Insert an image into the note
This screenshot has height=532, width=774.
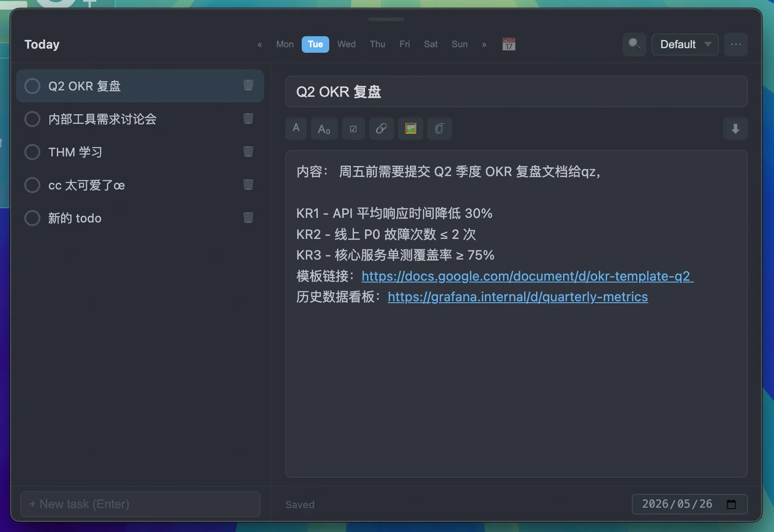point(410,128)
